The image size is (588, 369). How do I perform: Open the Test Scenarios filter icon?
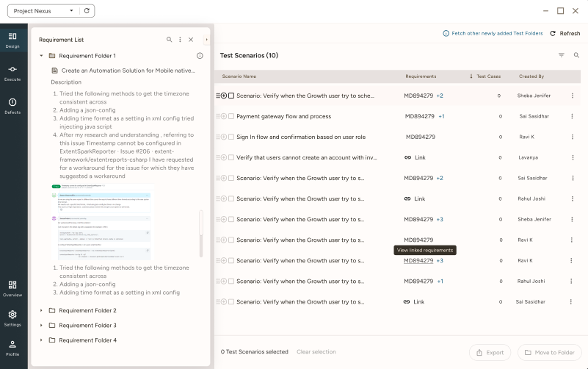click(x=562, y=55)
